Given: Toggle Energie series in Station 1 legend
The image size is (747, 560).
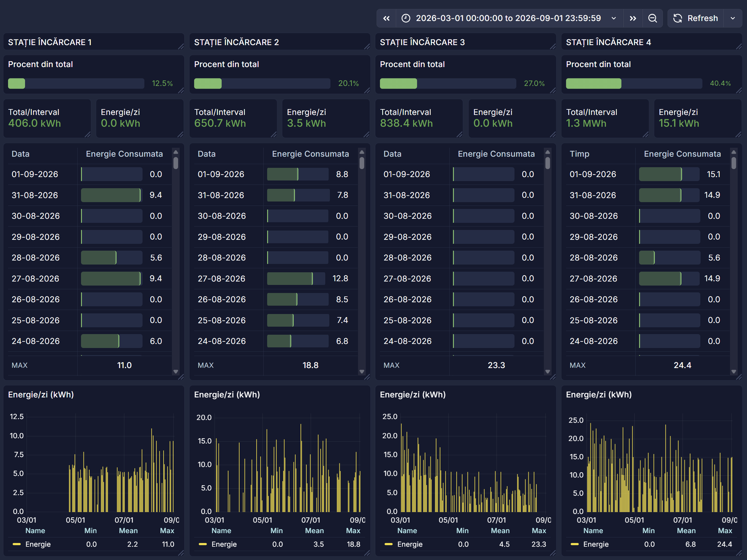Looking at the screenshot, I should [38, 544].
